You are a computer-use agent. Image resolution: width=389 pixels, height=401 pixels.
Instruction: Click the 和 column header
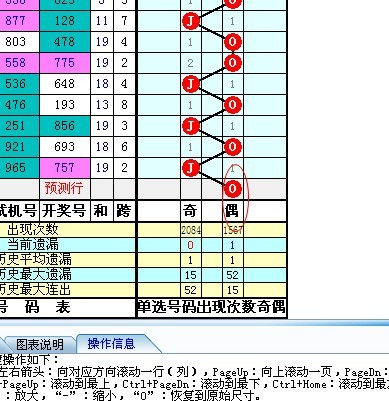tap(102, 211)
